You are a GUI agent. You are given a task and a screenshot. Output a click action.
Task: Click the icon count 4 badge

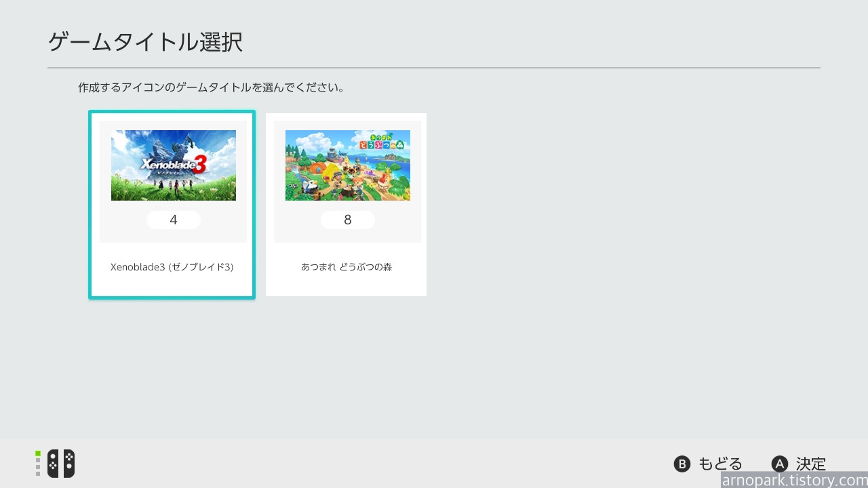[x=174, y=220]
